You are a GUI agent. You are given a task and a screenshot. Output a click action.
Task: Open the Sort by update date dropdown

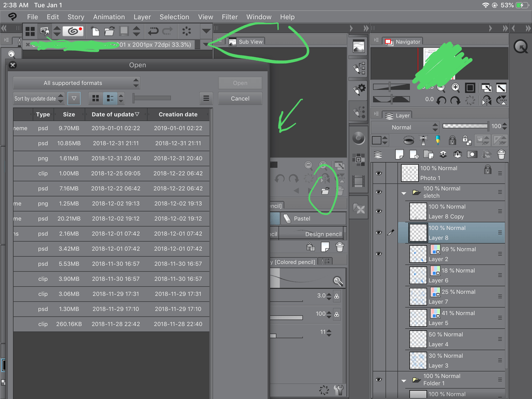pos(39,99)
